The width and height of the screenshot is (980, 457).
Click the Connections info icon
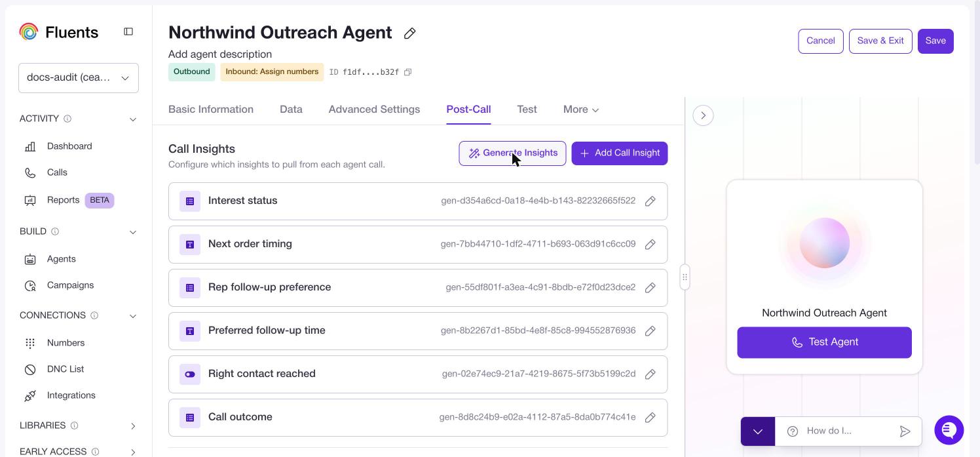pyautogui.click(x=94, y=315)
